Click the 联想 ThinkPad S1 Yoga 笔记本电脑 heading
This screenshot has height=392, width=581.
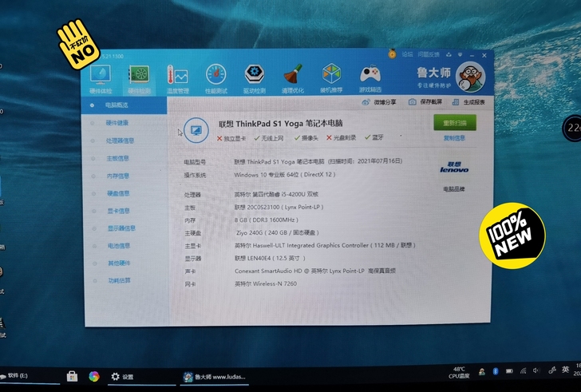tap(280, 124)
